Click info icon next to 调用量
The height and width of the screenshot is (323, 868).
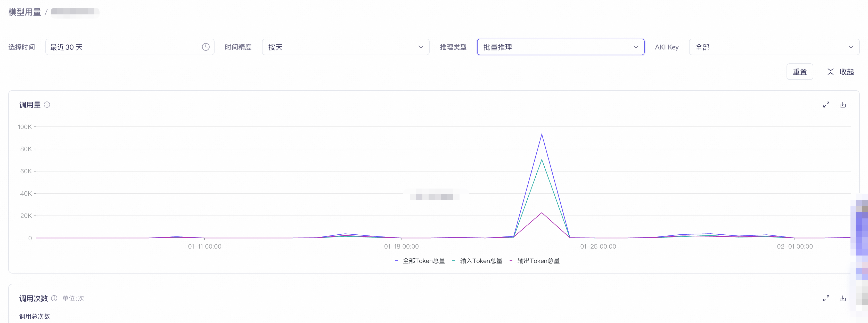pos(47,105)
